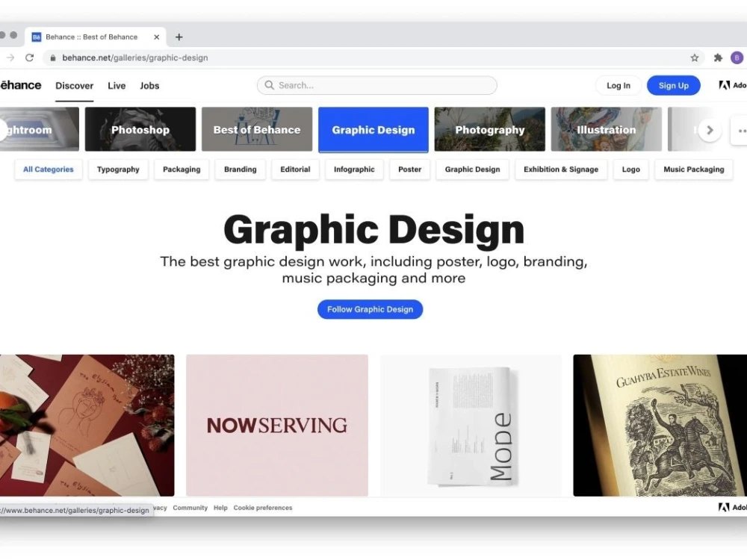Click the Sign Up button
This screenshot has height=560, width=747.
[674, 85]
